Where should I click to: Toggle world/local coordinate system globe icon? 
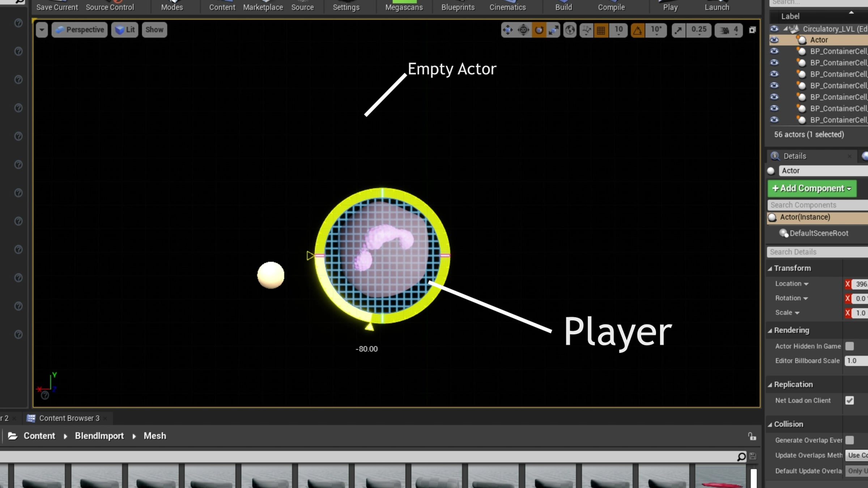(x=570, y=30)
